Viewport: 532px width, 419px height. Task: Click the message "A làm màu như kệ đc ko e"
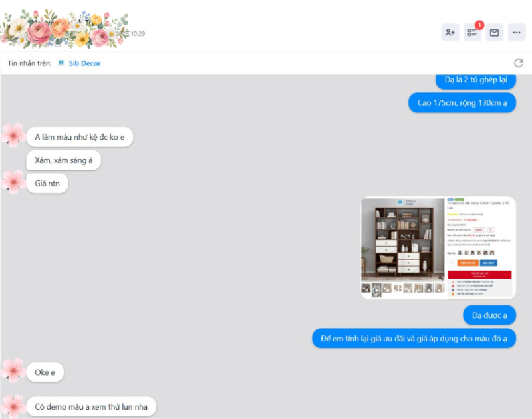[x=80, y=137]
